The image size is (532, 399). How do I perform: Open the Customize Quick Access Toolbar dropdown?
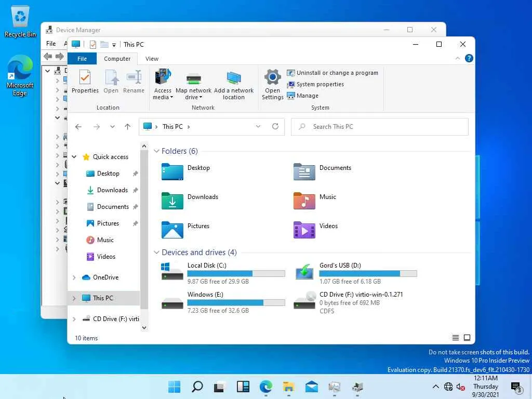click(114, 45)
